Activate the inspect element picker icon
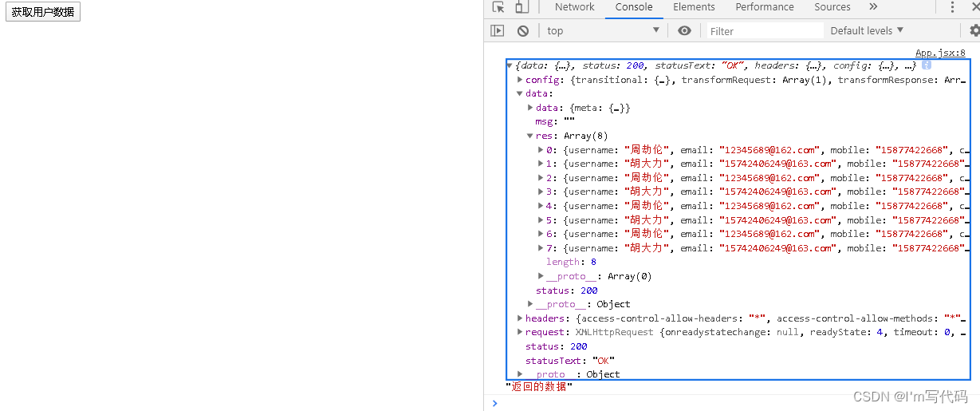Image resolution: width=980 pixels, height=411 pixels. click(x=498, y=7)
